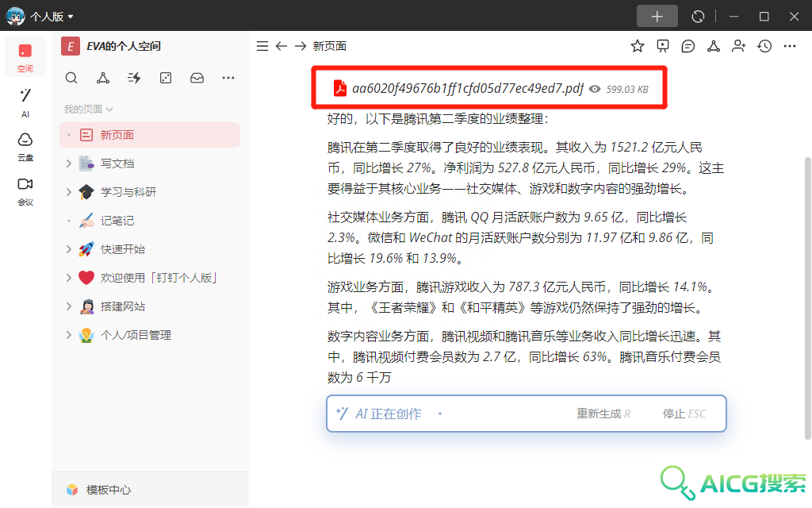
Task: Click 重新生成 to regenerate AI text
Action: click(x=603, y=414)
